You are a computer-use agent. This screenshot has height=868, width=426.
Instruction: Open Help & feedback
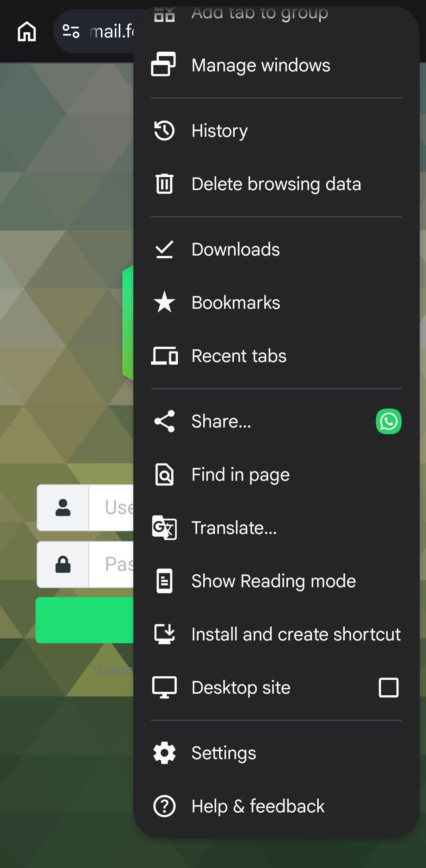[x=276, y=806]
